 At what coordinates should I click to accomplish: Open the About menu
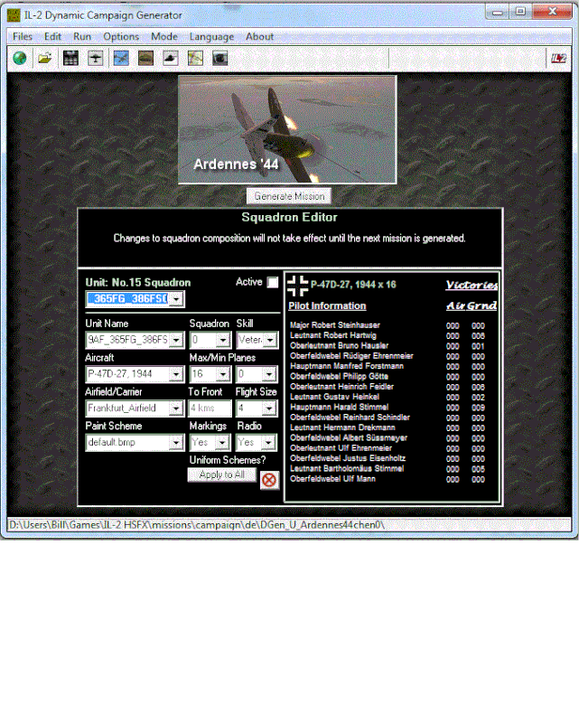click(259, 36)
